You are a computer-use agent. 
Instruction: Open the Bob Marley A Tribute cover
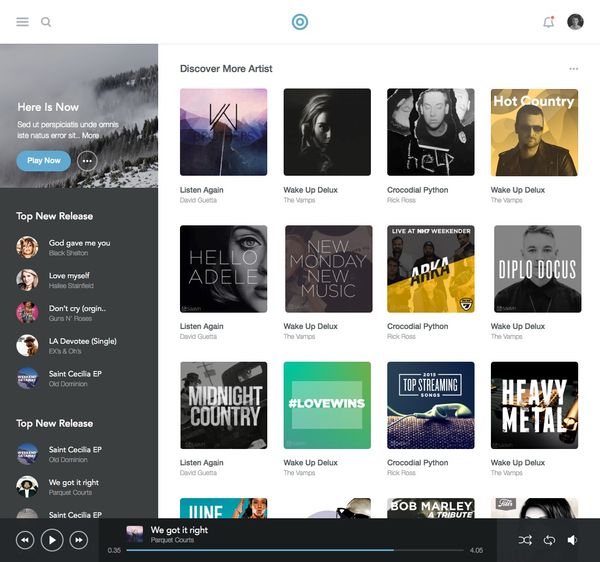431,508
